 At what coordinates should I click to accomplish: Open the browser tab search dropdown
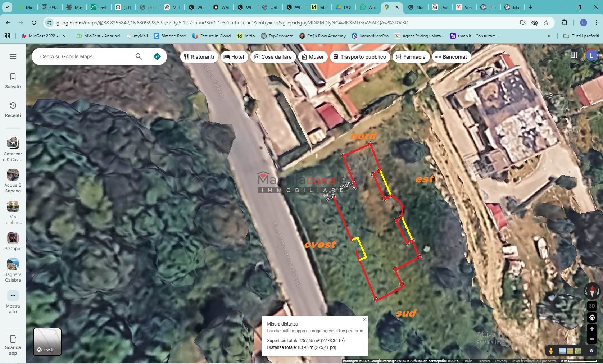7,7
